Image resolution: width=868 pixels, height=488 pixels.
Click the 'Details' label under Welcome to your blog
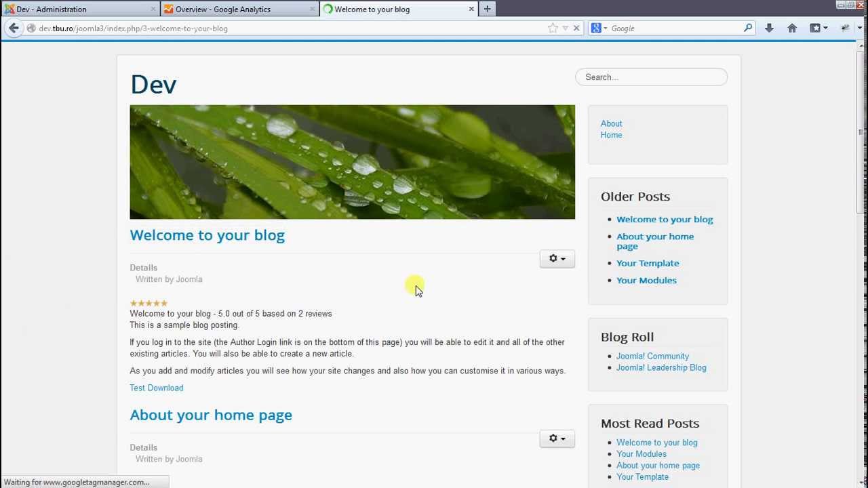coord(143,268)
